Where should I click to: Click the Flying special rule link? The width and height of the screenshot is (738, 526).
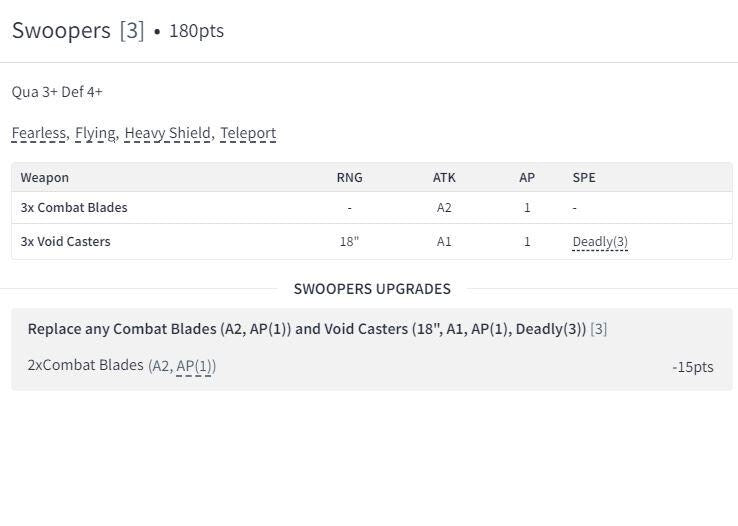(95, 133)
